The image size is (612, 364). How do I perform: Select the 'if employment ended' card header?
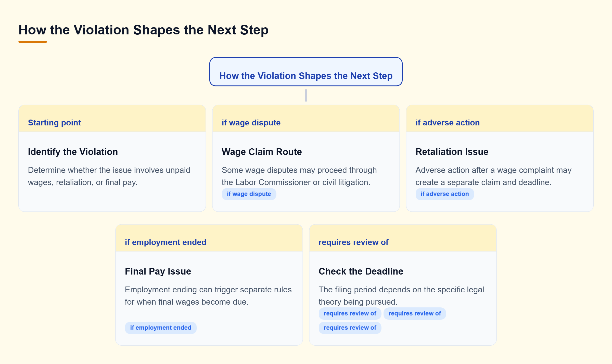point(209,238)
